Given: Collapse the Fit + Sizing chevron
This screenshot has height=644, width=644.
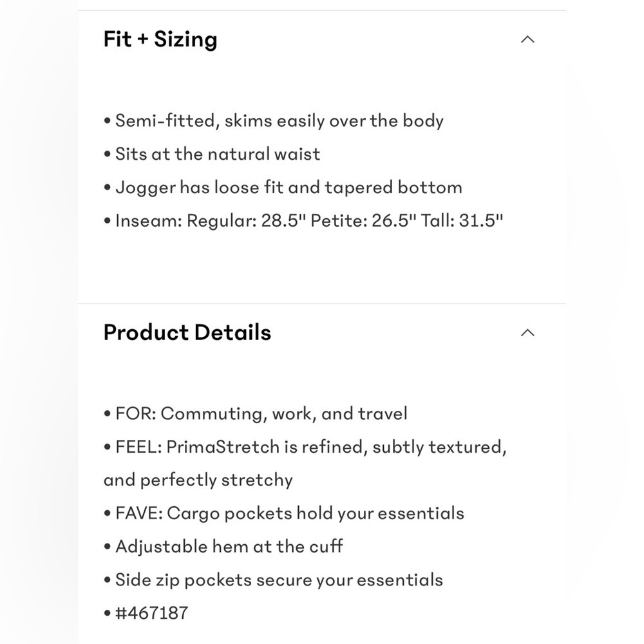Looking at the screenshot, I should (x=527, y=39).
